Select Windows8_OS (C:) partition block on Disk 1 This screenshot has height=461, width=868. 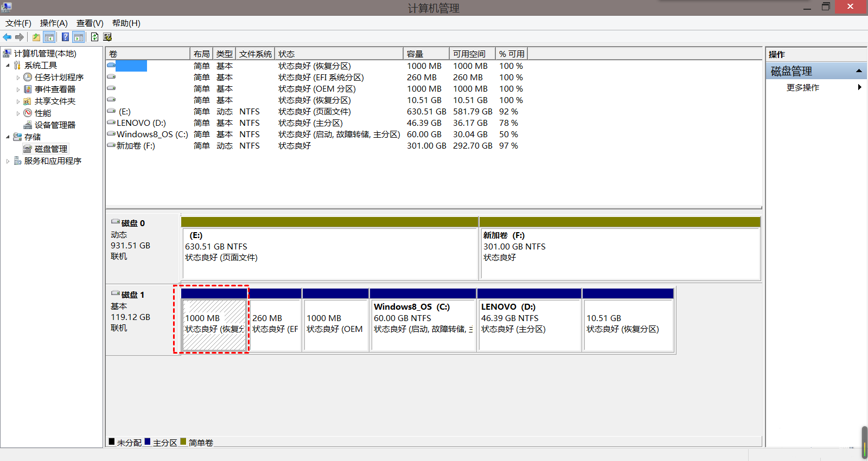tap(423, 324)
